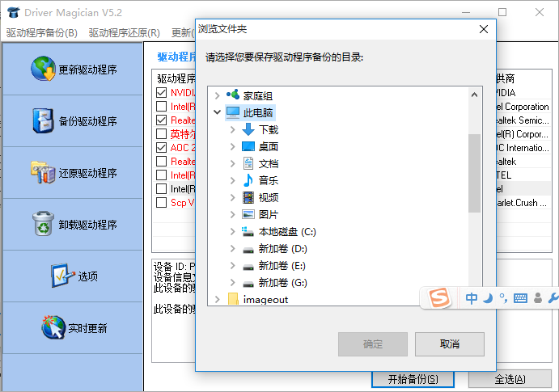The height and width of the screenshot is (392, 559).
Task: Expand the Homegroup (家庭组) node
Action: 217,95
